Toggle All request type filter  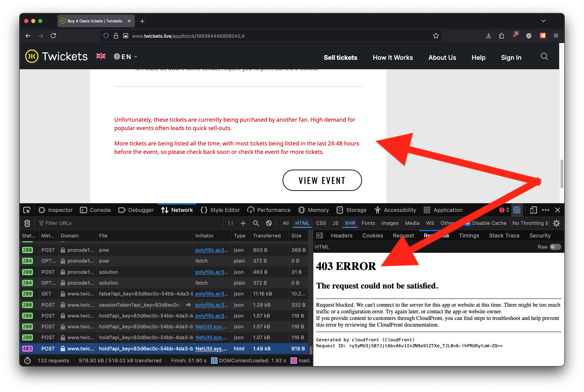[286, 223]
